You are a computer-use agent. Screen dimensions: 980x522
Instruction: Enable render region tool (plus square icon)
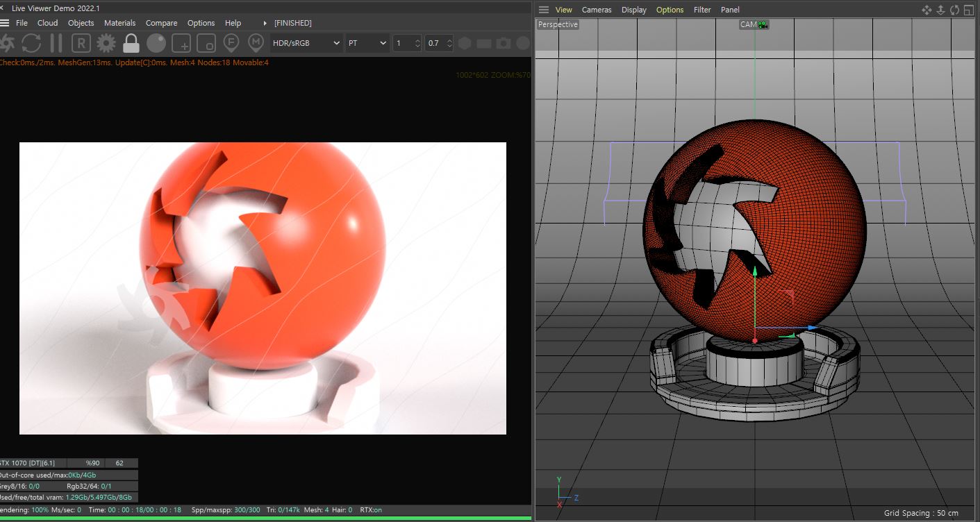click(181, 43)
